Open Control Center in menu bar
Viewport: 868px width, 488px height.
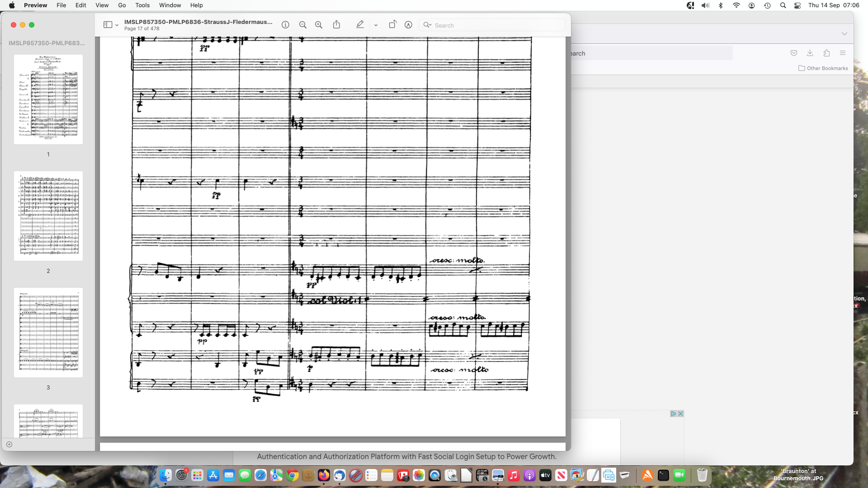click(797, 5)
